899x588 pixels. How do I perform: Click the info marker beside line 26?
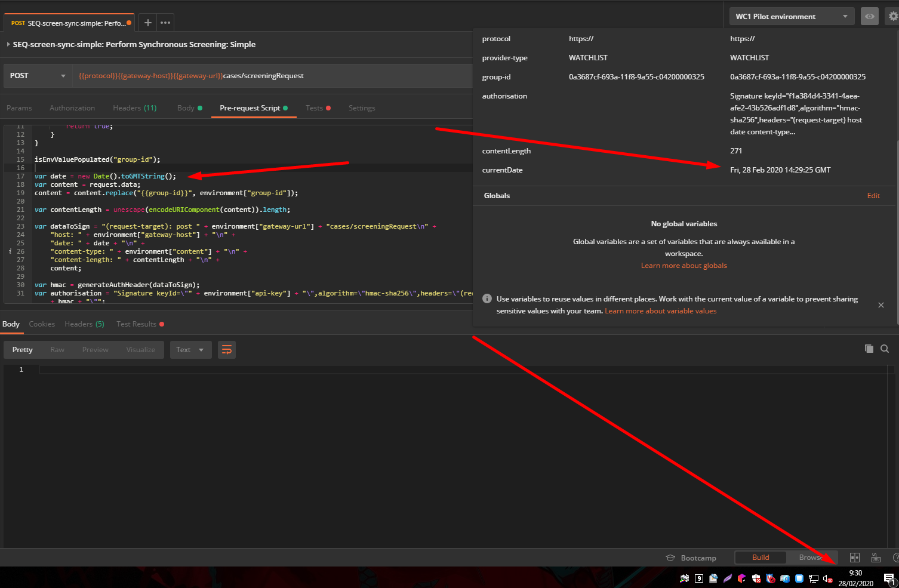10,251
